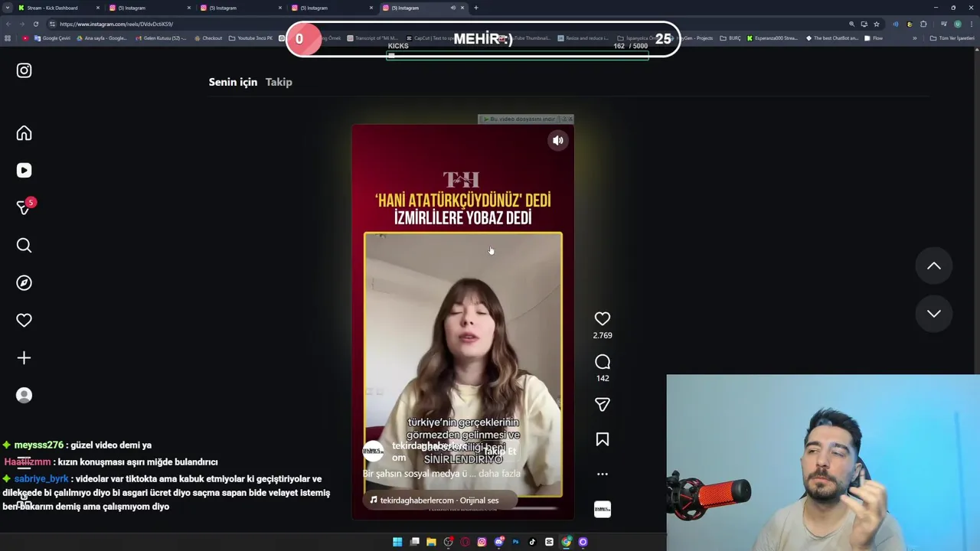Switch to the Takip tab
The width and height of the screenshot is (980, 551).
(279, 82)
